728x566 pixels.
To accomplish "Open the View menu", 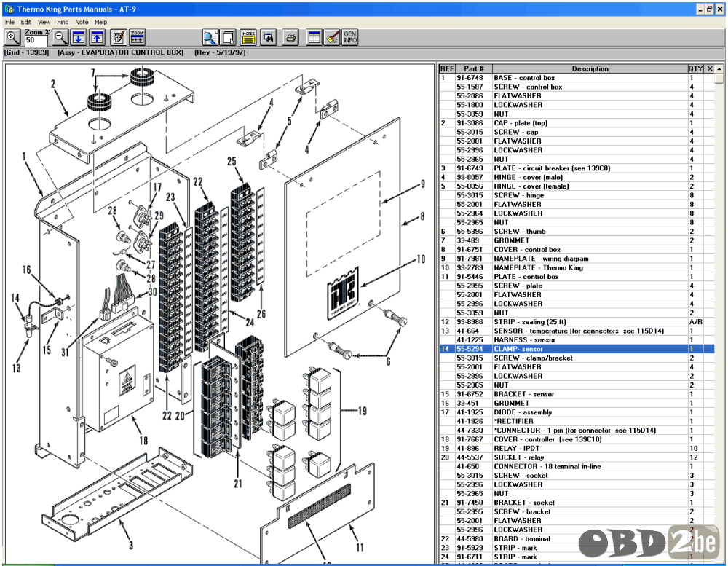I will [x=44, y=22].
